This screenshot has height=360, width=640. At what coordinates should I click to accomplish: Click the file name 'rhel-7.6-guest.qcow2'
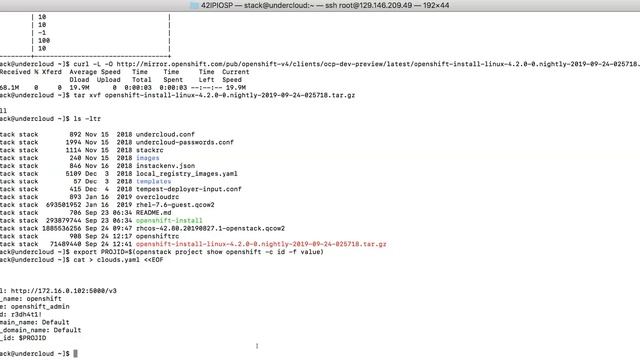(175, 204)
